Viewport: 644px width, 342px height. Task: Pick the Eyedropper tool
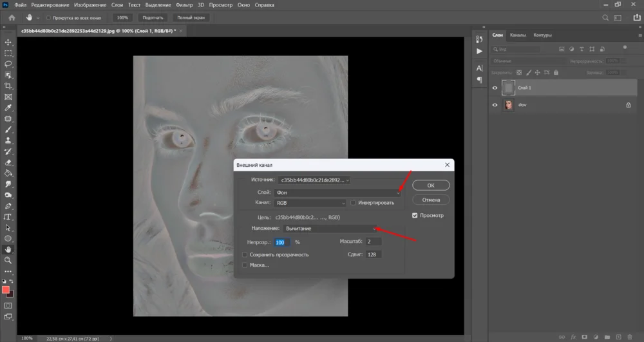8,108
